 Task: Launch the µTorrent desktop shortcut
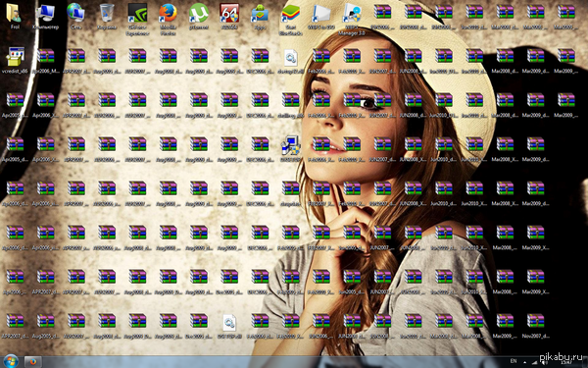199,16
